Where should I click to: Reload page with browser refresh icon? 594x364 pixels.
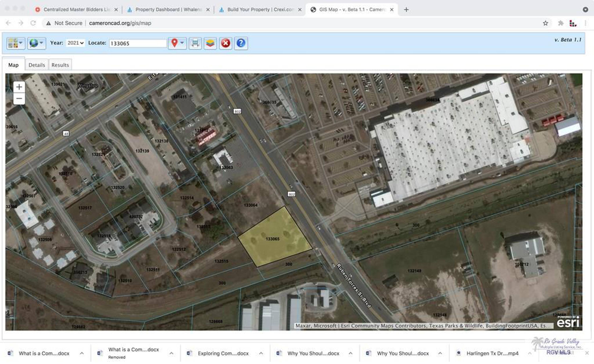33,23
